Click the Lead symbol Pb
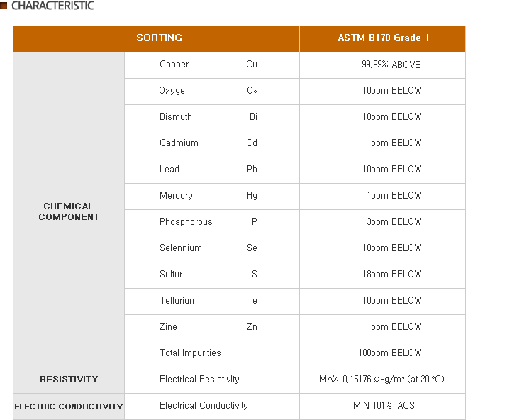 (252, 170)
